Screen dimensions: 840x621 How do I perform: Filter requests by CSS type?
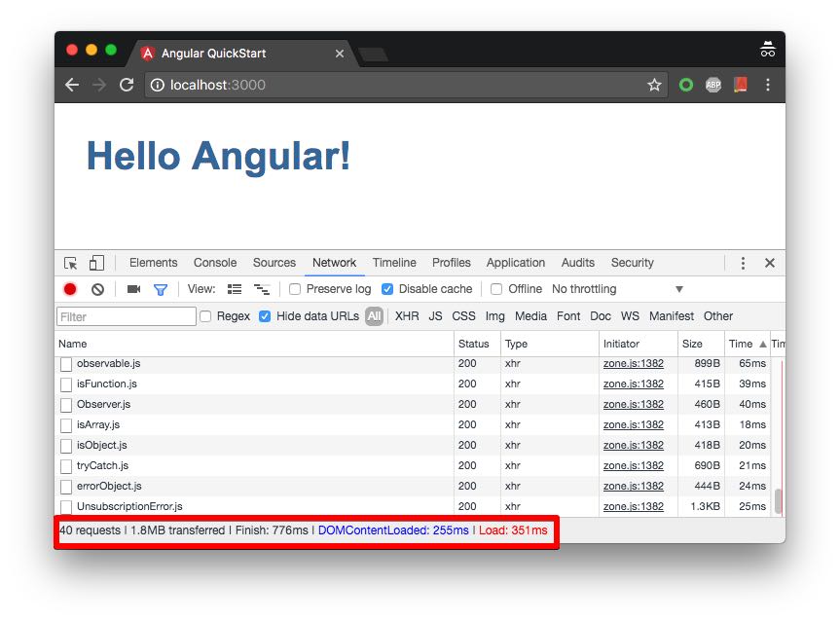tap(463, 316)
